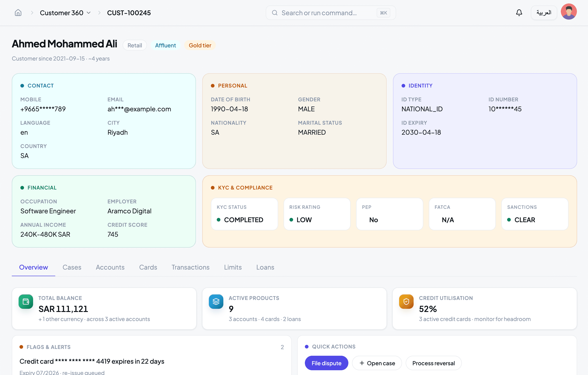Screen dimensions: 588x375
Task: Switch to the Cases tab
Action: tap(72, 267)
